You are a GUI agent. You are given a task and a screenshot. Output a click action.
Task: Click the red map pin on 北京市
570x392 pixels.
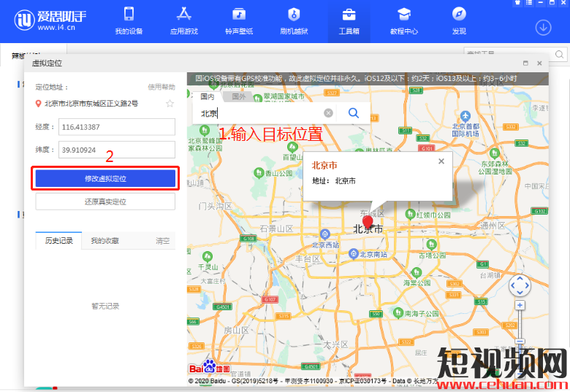coord(368,222)
